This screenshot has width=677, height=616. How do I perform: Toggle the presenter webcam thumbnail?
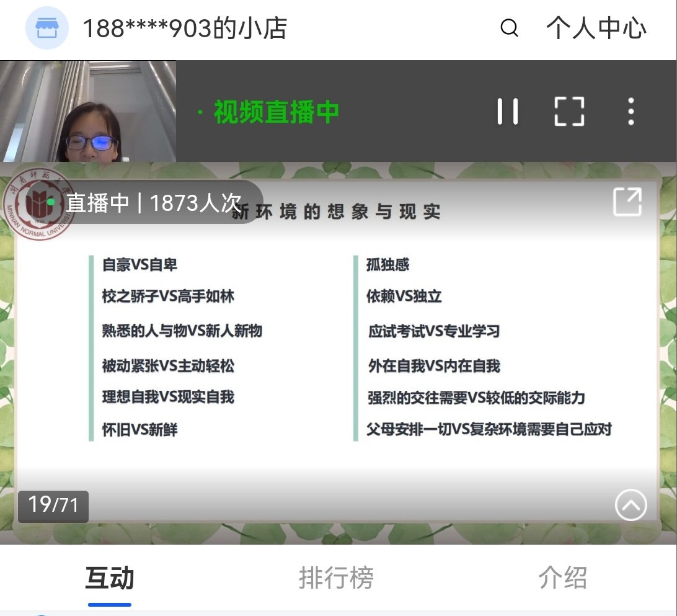click(87, 110)
